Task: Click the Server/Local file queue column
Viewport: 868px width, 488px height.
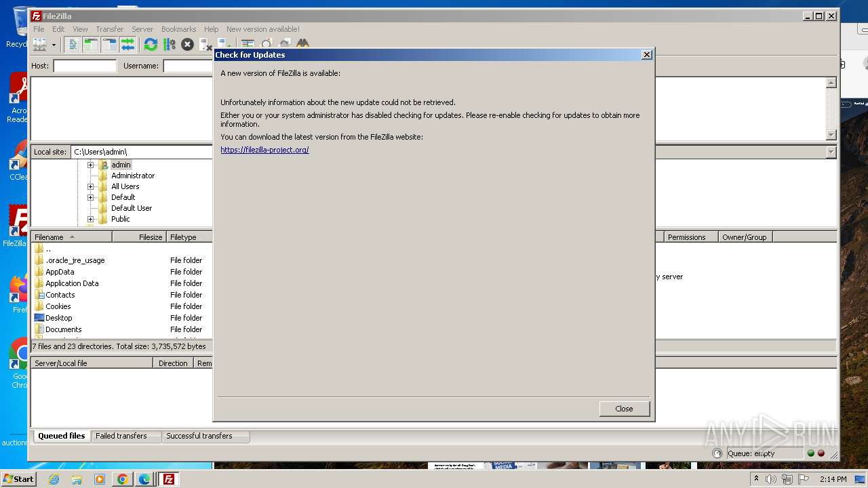Action: coord(92,363)
